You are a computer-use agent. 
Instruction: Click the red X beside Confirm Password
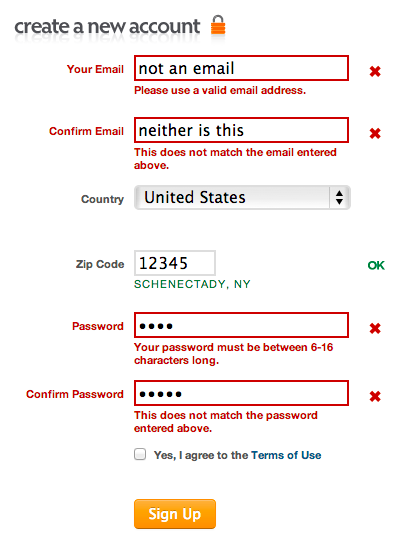tap(375, 396)
